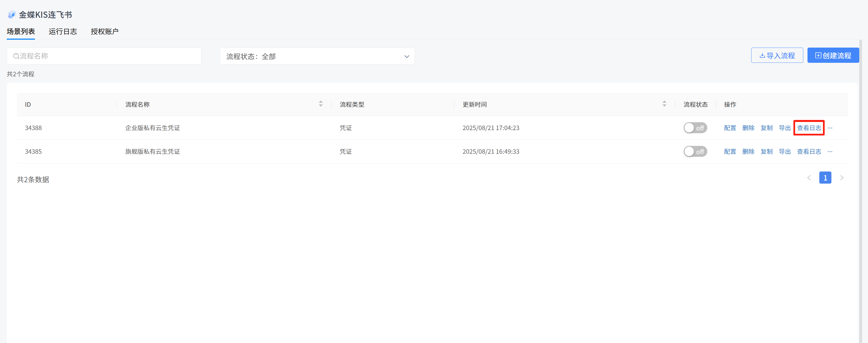Open more actions ellipsis for flow 34388
This screenshot has width=868, height=343.
click(x=830, y=128)
